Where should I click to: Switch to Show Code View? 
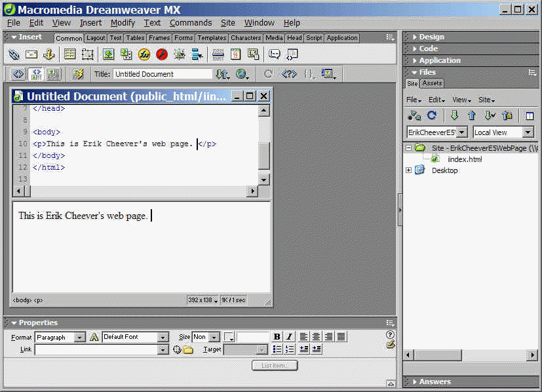click(x=18, y=74)
